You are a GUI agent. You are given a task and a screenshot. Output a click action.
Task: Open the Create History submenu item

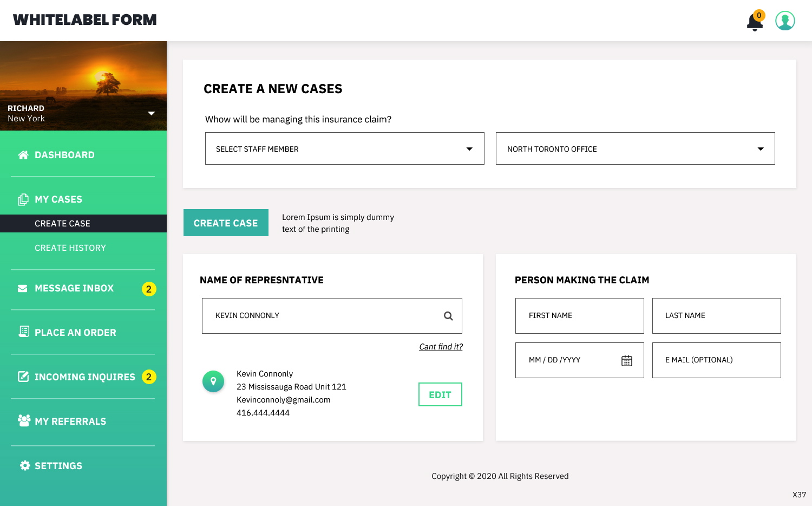tap(70, 248)
